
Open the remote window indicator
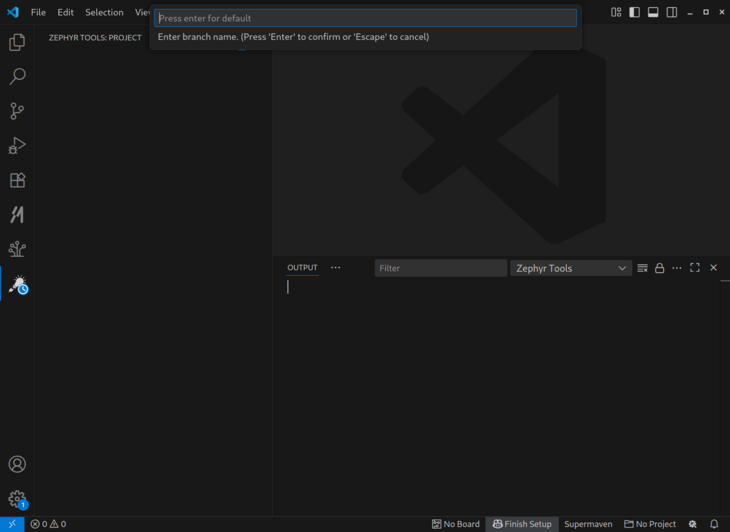(x=12, y=524)
